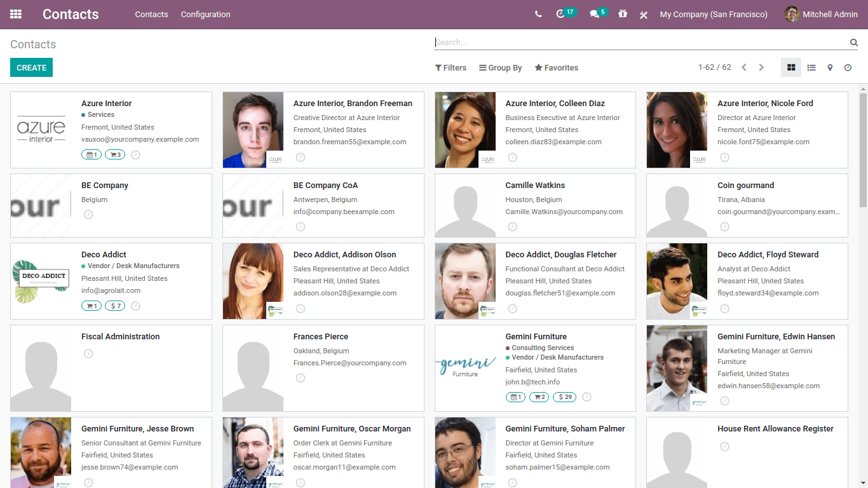The height and width of the screenshot is (488, 868).
Task: Click email info@company.beexample.com
Action: coord(344,212)
